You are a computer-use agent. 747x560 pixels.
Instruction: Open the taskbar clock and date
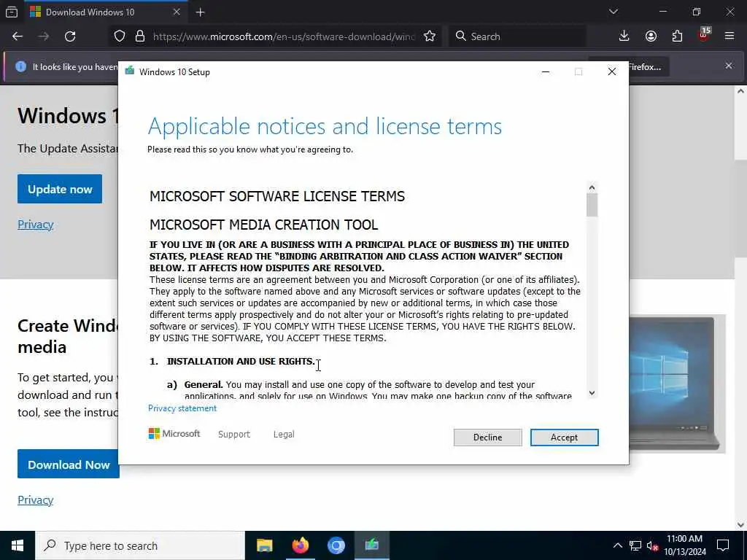click(x=684, y=545)
